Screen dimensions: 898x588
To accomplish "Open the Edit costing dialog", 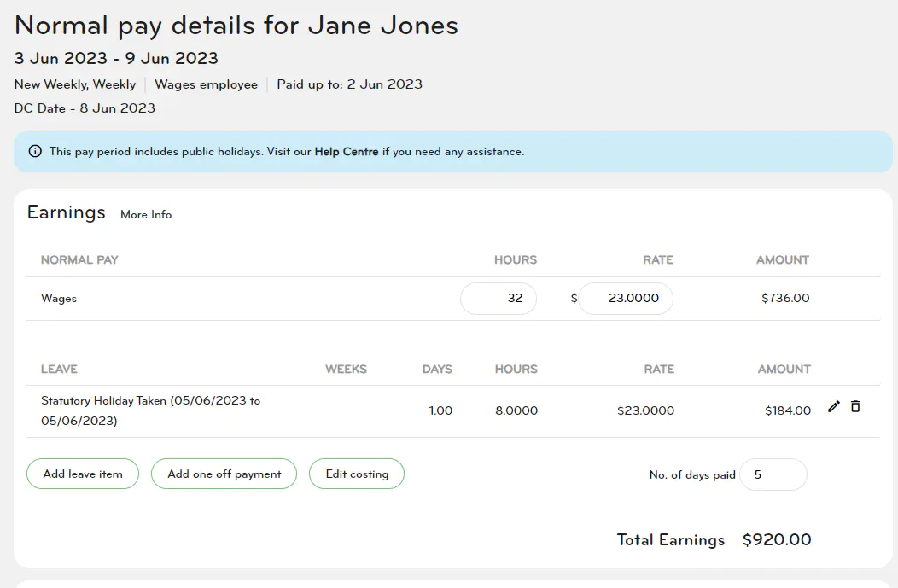I will click(x=356, y=474).
